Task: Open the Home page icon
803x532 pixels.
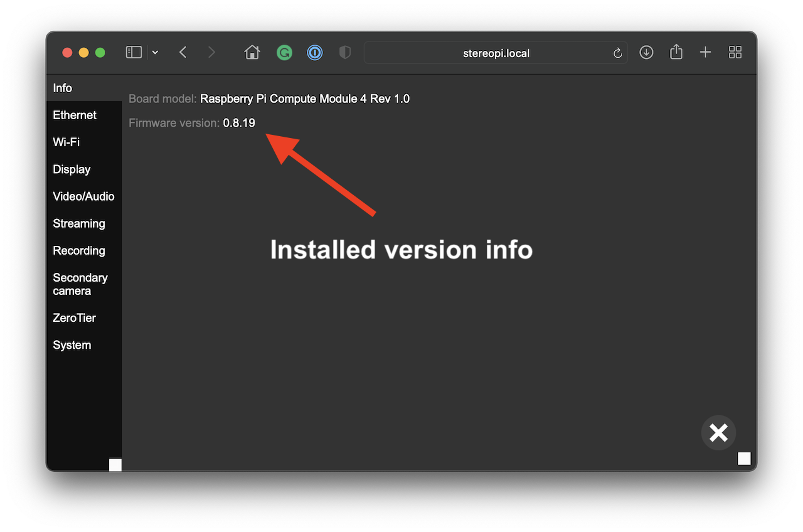Action: 252,53
